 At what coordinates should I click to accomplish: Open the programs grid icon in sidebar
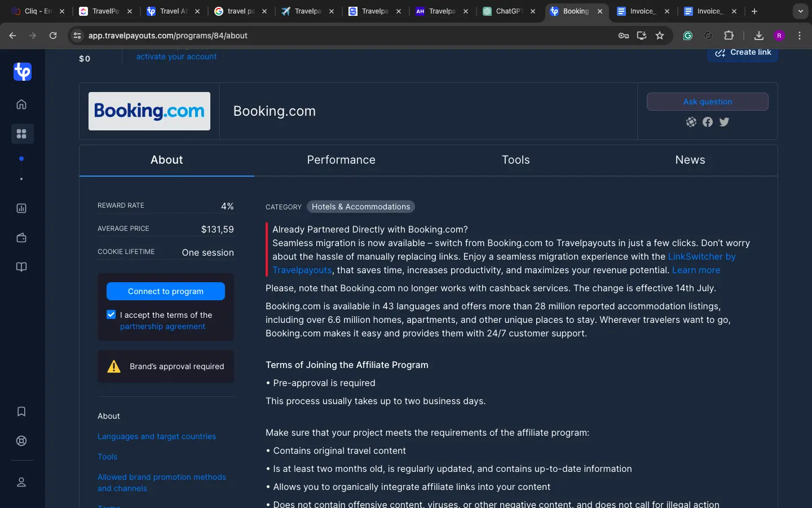pyautogui.click(x=21, y=134)
